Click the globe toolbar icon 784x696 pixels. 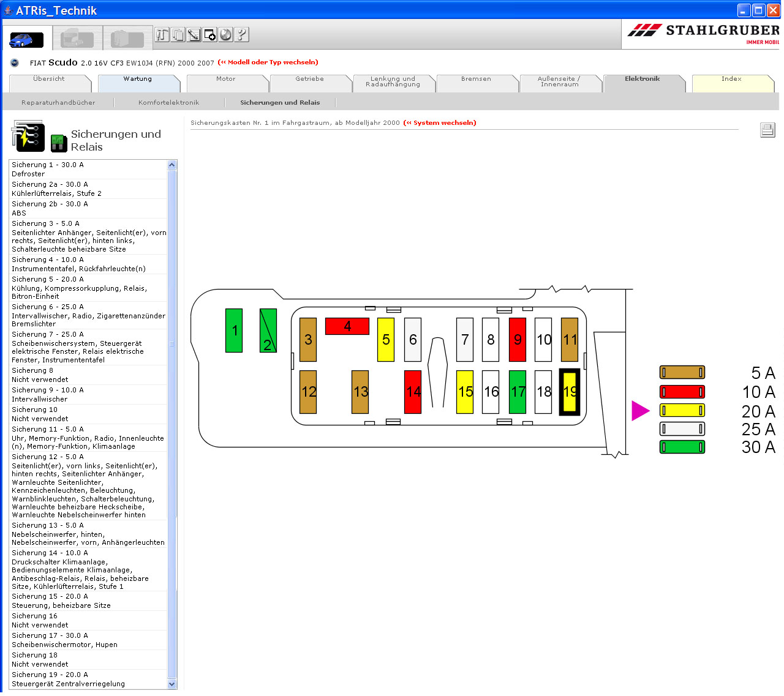click(226, 35)
